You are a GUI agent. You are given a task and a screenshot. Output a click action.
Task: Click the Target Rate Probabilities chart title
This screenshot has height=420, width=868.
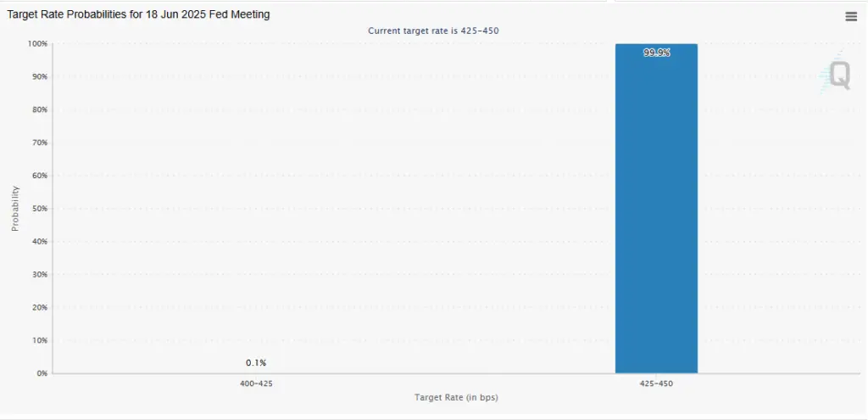[138, 14]
